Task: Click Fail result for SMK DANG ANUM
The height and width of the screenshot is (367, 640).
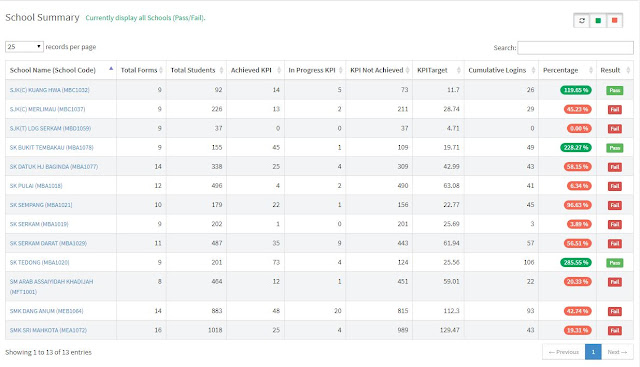Action: (615, 312)
